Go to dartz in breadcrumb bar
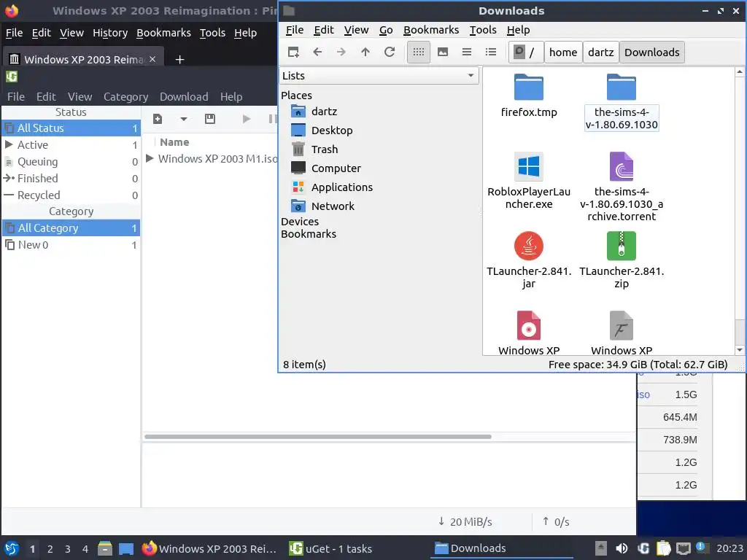The width and height of the screenshot is (747, 560). coord(601,52)
